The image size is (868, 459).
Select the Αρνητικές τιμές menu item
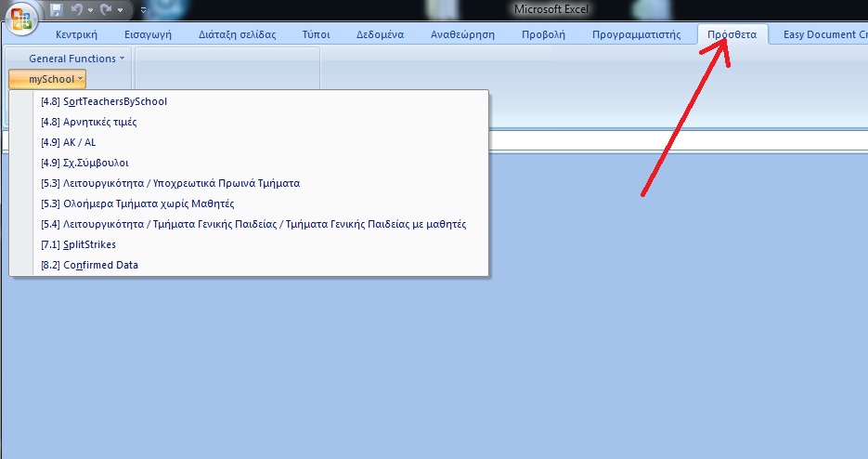coord(89,122)
